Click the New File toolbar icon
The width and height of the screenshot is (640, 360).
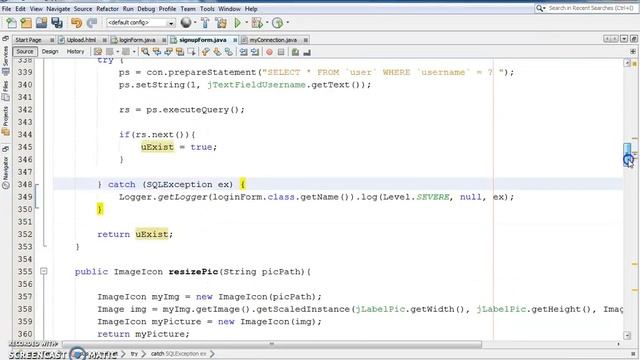pyautogui.click(x=11, y=23)
